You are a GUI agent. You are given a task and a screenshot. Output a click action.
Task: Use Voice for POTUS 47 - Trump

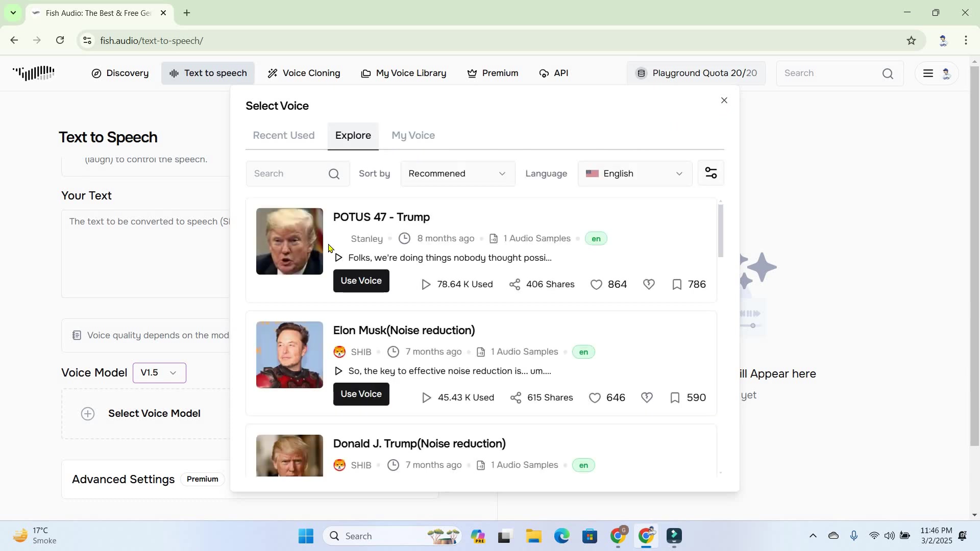coord(361,281)
